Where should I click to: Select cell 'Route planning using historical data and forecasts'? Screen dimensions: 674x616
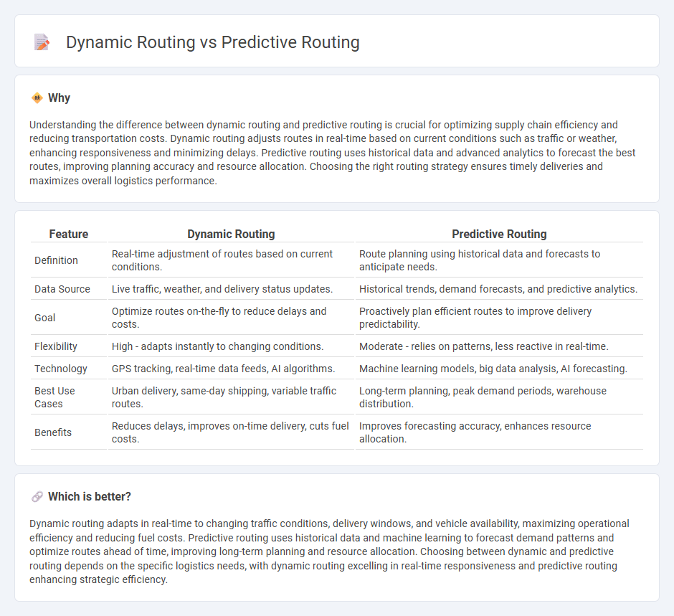click(499, 260)
